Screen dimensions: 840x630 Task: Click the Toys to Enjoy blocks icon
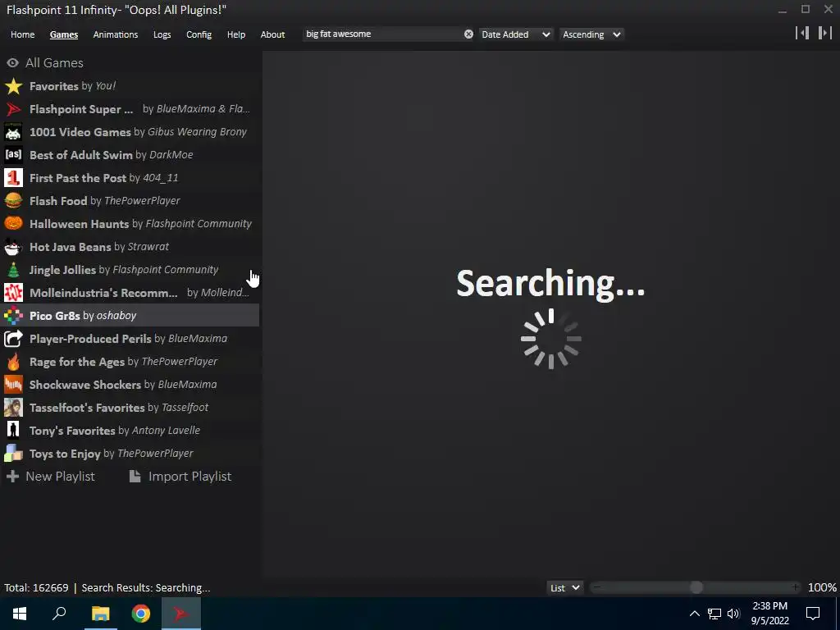coord(13,454)
